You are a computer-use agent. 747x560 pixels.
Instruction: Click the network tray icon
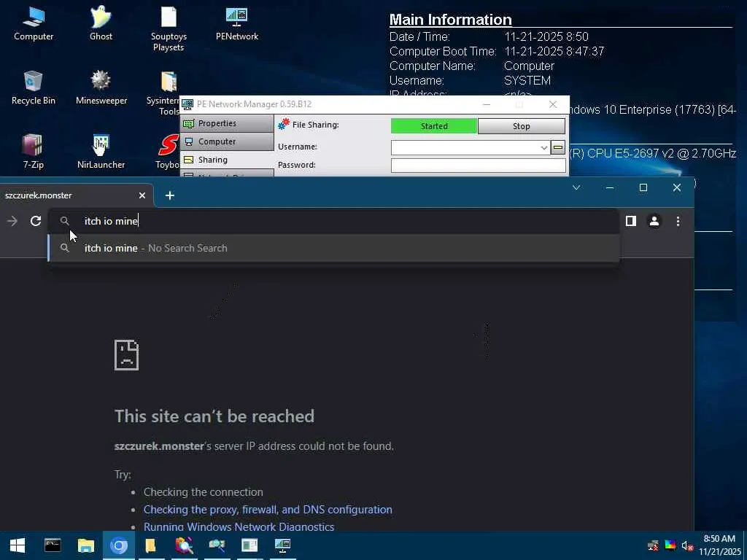pos(653,545)
